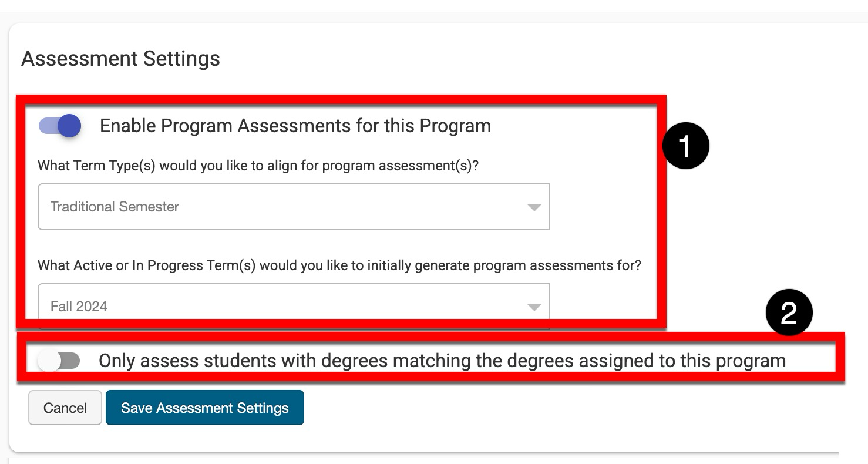868x464 pixels.
Task: Click the Fall 2024 dropdown arrow
Action: point(533,307)
